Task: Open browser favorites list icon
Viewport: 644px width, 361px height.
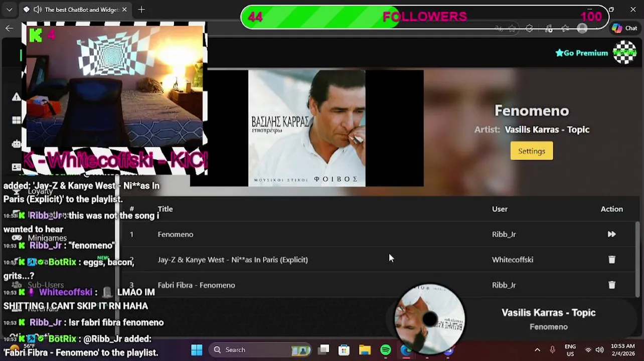Action: (x=565, y=29)
